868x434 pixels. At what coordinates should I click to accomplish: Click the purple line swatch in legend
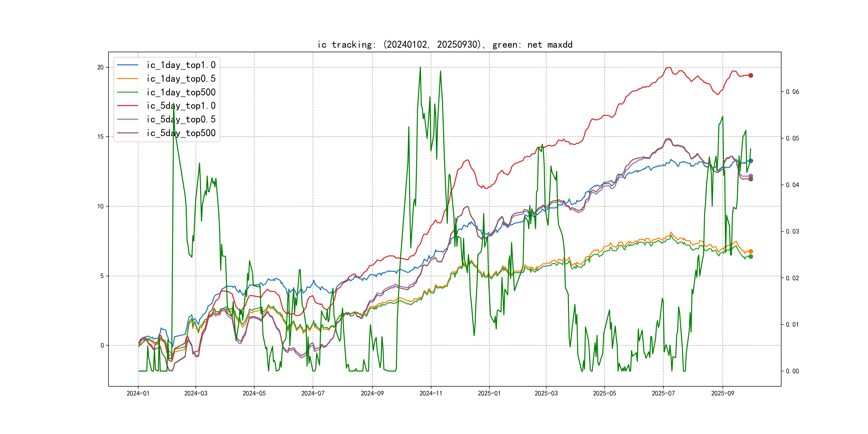click(128, 119)
